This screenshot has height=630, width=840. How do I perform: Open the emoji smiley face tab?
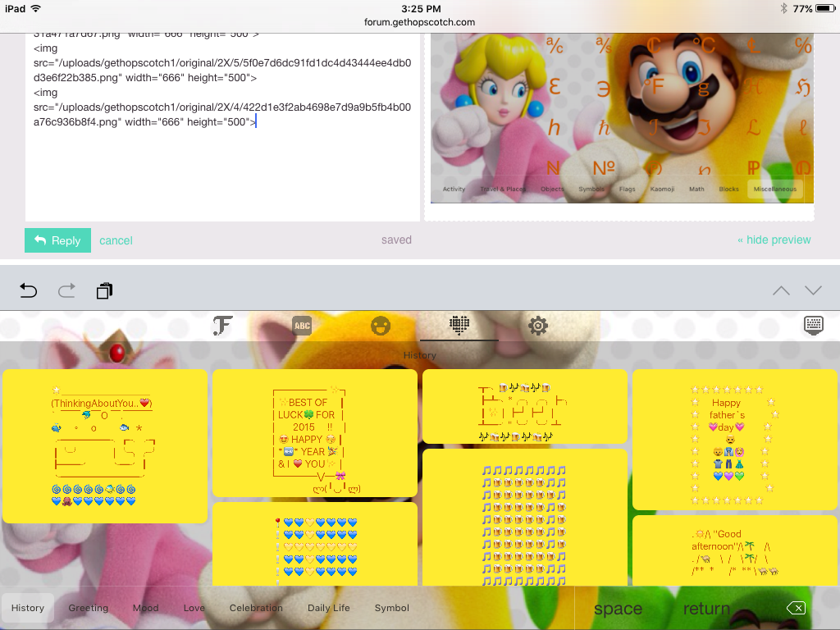(x=381, y=325)
